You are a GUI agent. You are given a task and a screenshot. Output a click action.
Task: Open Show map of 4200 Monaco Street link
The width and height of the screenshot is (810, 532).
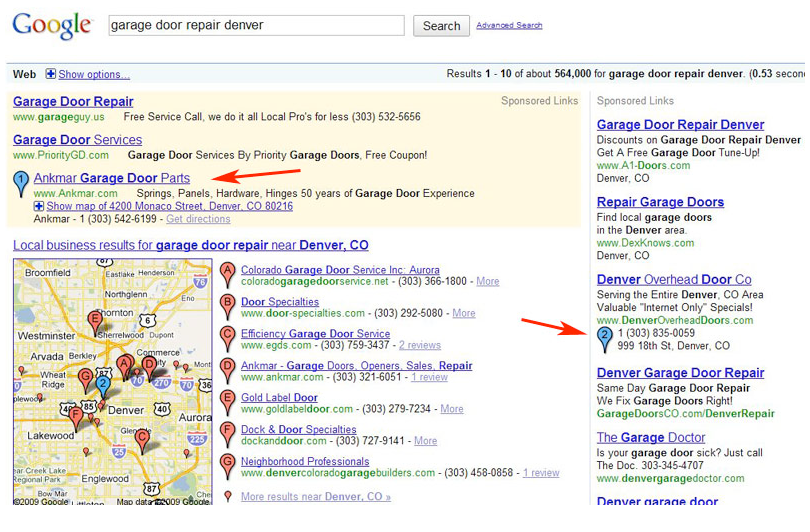point(169,206)
